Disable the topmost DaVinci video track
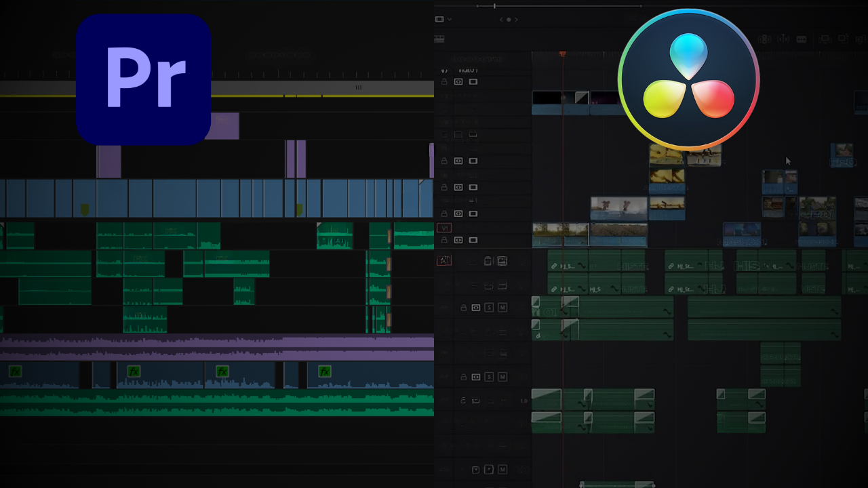This screenshot has width=868, height=488. pos(473,82)
